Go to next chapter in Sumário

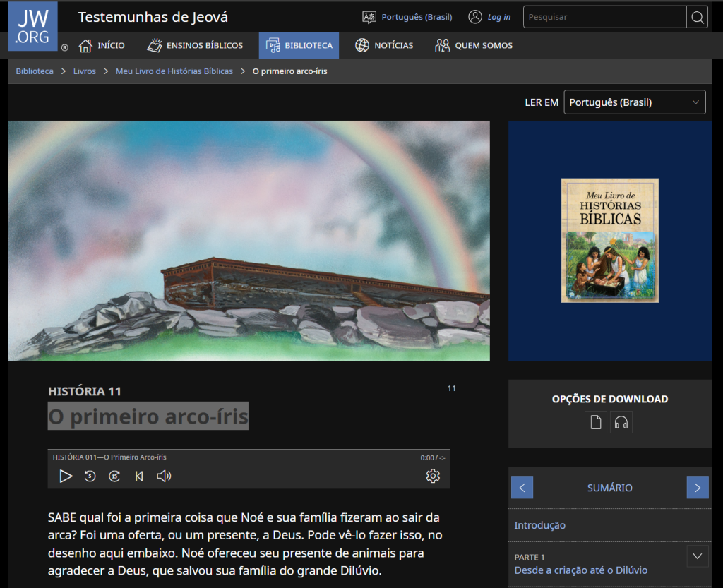(697, 488)
